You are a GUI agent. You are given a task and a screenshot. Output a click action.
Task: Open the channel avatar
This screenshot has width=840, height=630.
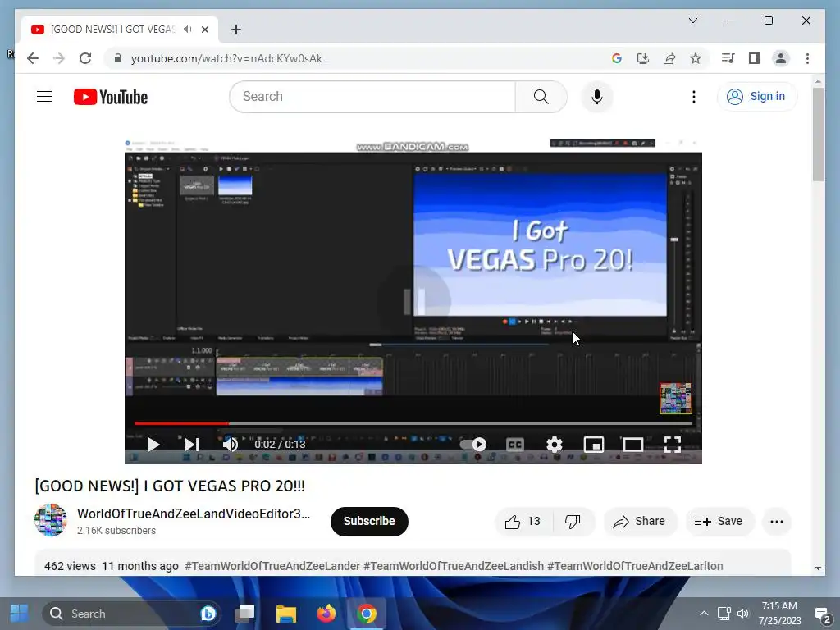pyautogui.click(x=51, y=520)
